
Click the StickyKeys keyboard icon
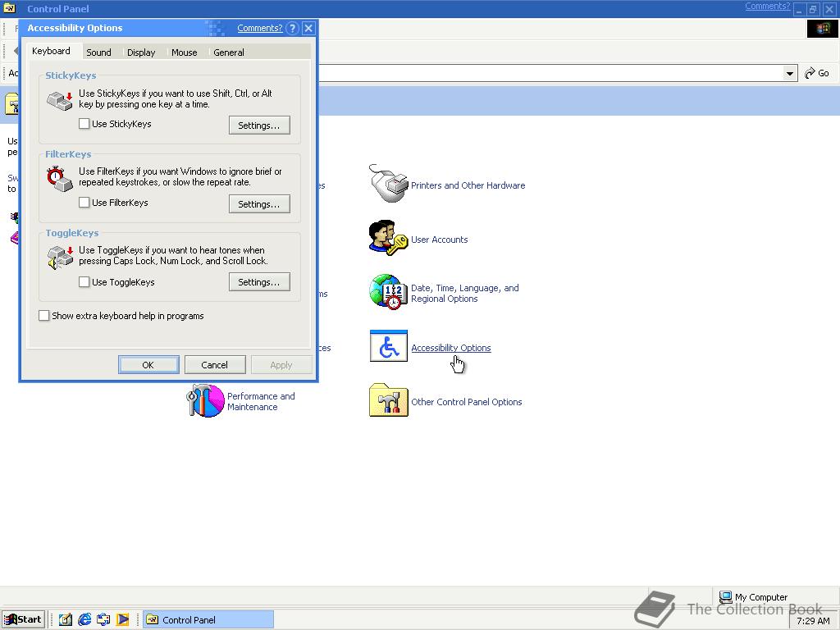[x=59, y=100]
